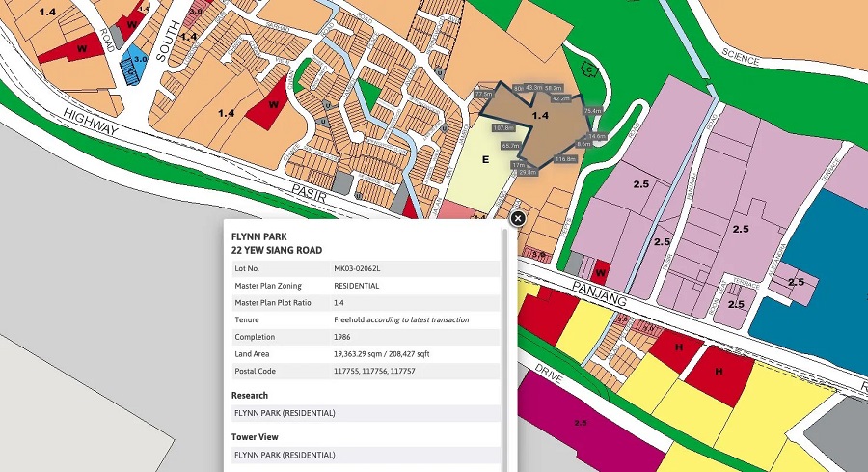Click the 77.5m boundary length label
The image size is (868, 472).
coord(483,95)
